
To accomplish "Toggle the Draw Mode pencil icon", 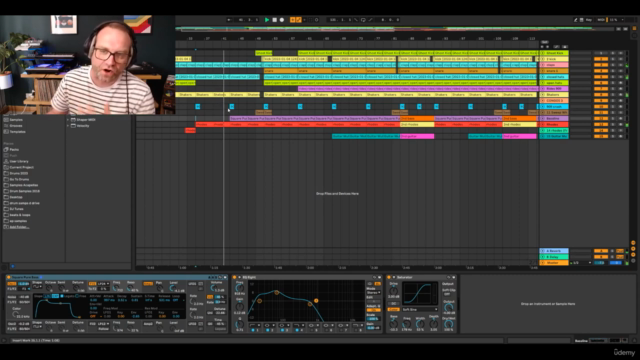I will tap(576, 20).
